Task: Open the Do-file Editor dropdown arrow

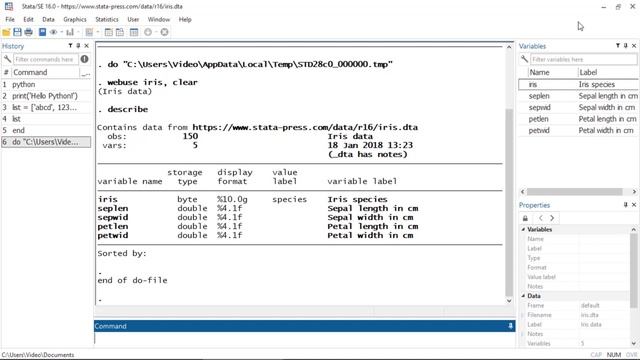Action: point(98,32)
